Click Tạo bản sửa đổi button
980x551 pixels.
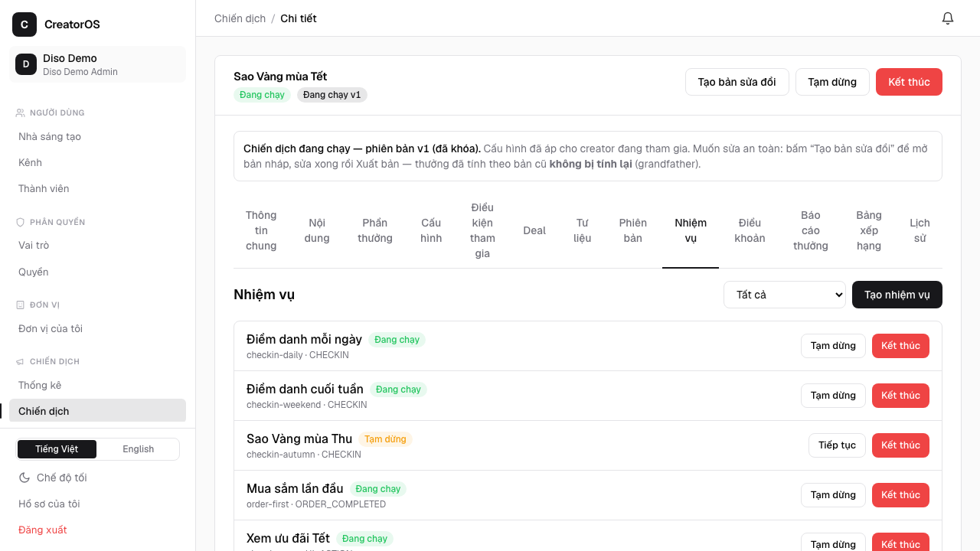[x=737, y=82]
